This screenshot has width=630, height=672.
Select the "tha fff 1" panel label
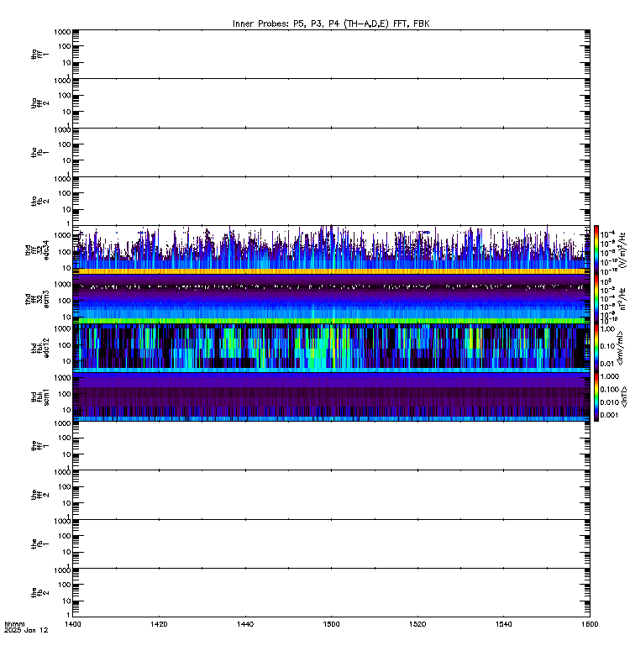point(39,54)
